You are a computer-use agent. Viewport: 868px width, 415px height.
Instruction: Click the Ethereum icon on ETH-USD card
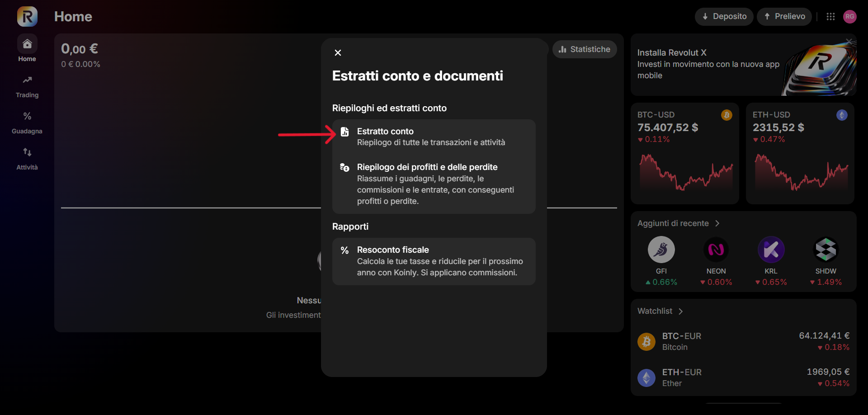click(x=842, y=115)
